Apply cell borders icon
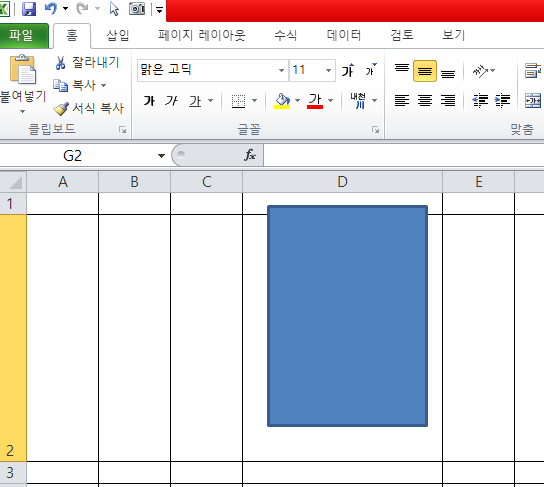The height and width of the screenshot is (487, 544). pos(238,101)
